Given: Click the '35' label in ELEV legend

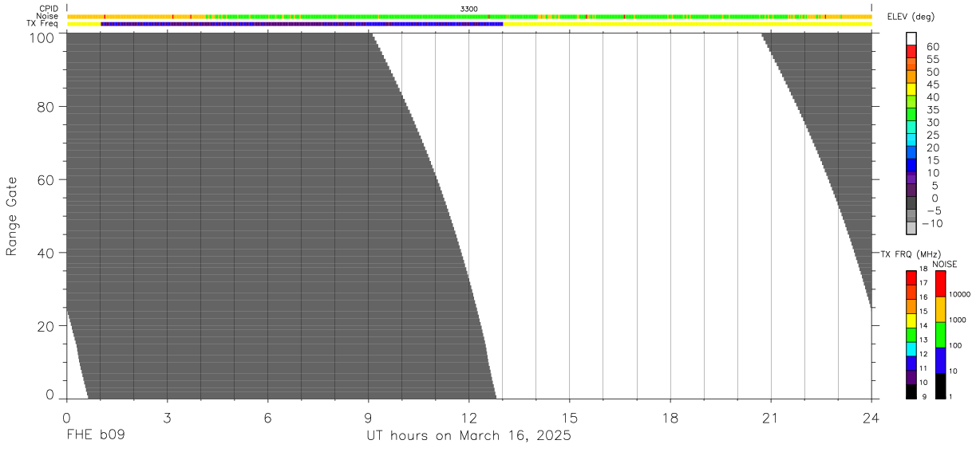Looking at the screenshot, I should click(x=933, y=109).
